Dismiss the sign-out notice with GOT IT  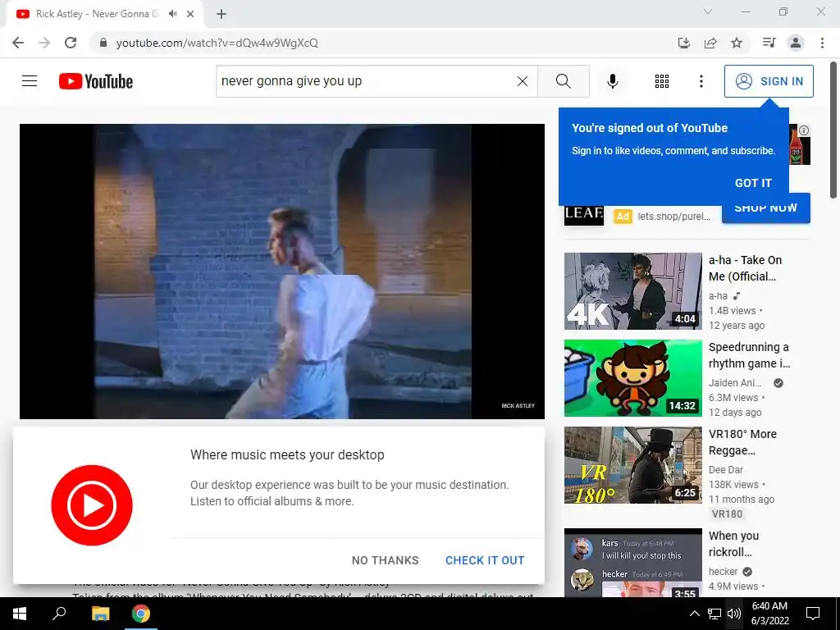[753, 183]
